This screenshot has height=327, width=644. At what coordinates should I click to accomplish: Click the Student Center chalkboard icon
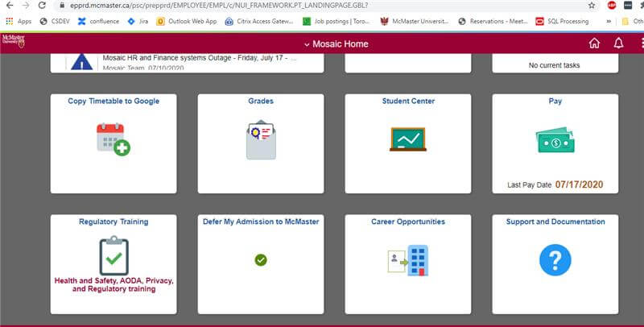[x=407, y=139]
